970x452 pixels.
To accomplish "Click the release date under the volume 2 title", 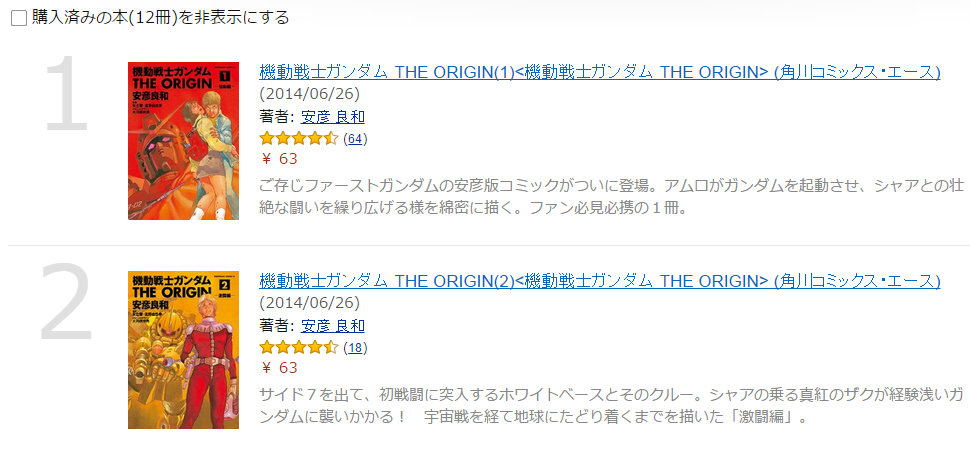I will pyautogui.click(x=309, y=303).
